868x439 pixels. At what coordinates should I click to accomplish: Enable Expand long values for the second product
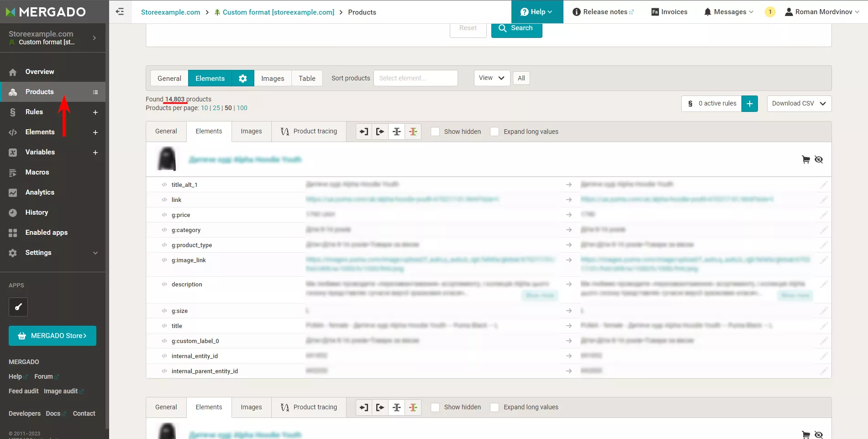coord(494,407)
